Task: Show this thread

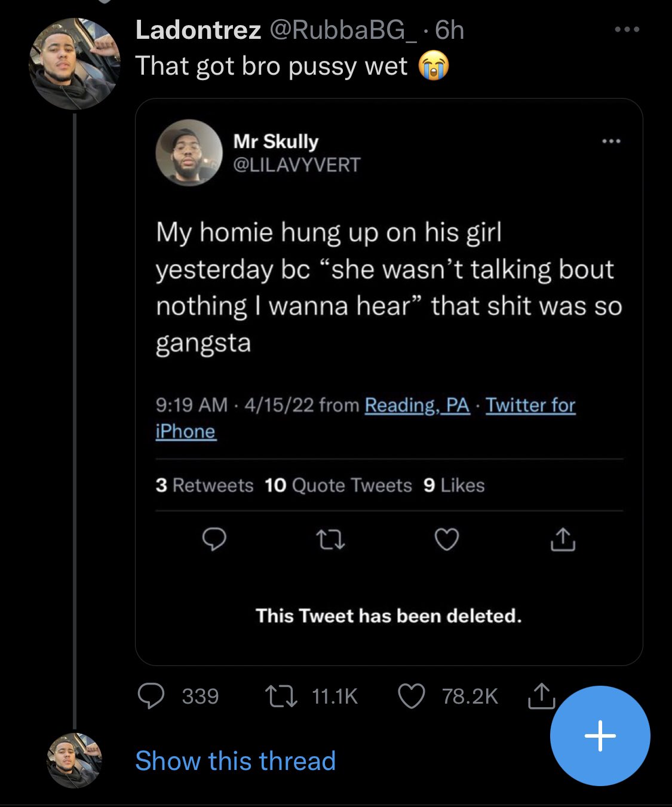Action: pyautogui.click(x=235, y=761)
